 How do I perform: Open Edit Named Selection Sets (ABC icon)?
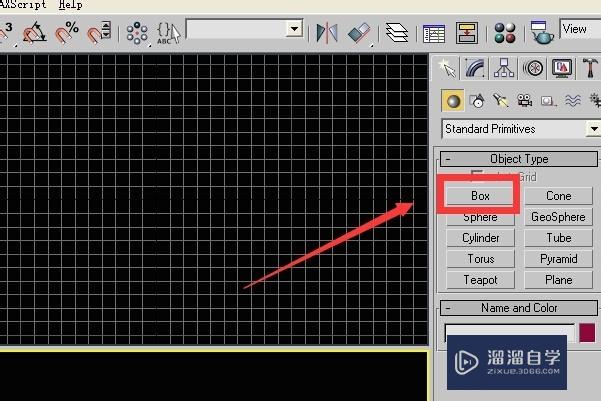168,33
